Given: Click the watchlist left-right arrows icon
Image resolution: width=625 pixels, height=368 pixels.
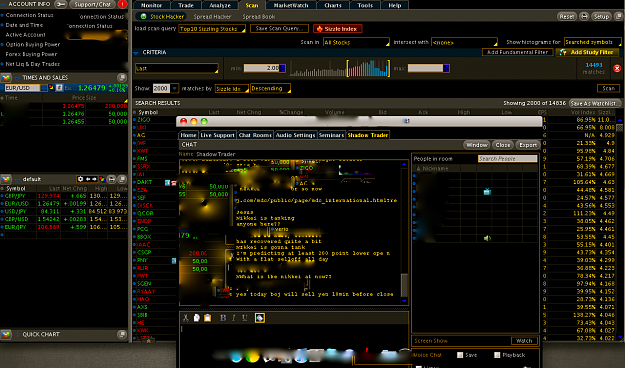Looking at the screenshot, I should [x=91, y=179].
